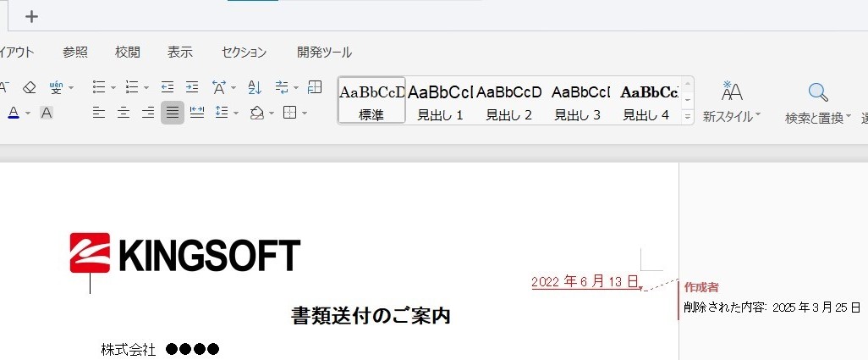Decrease the paragraph indent
Image resolution: width=868 pixels, height=360 pixels.
[168, 87]
